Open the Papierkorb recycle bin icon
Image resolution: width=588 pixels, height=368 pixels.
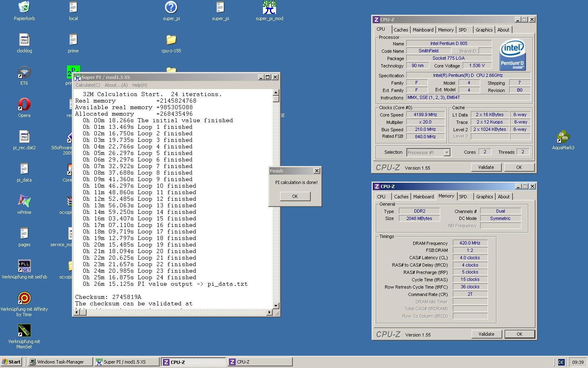tap(24, 7)
